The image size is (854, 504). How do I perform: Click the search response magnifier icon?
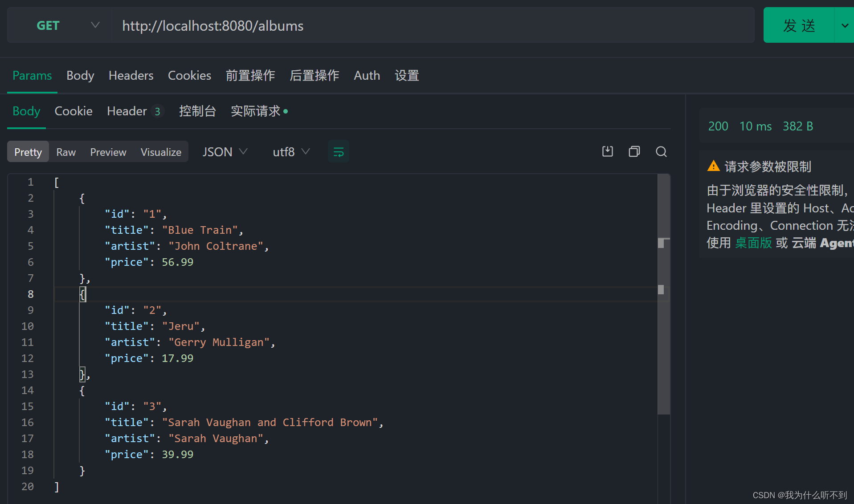(x=661, y=152)
